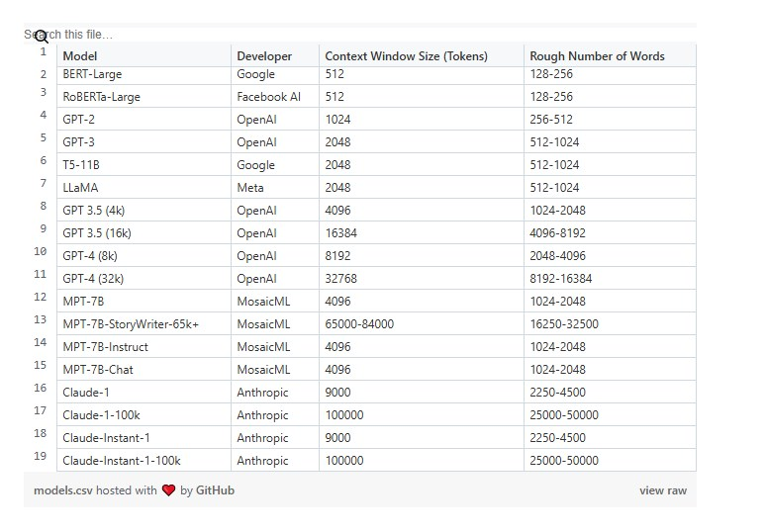The height and width of the screenshot is (532, 767).
Task: Click the 'view raw' link
Action: coord(662,490)
